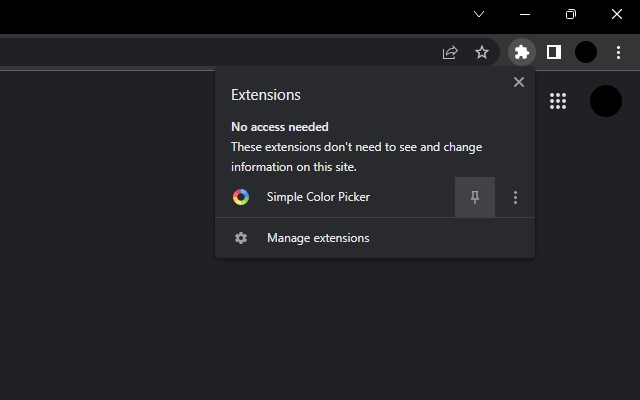Open more options for Simple Color Picker
This screenshot has width=640, height=400.
[516, 197]
